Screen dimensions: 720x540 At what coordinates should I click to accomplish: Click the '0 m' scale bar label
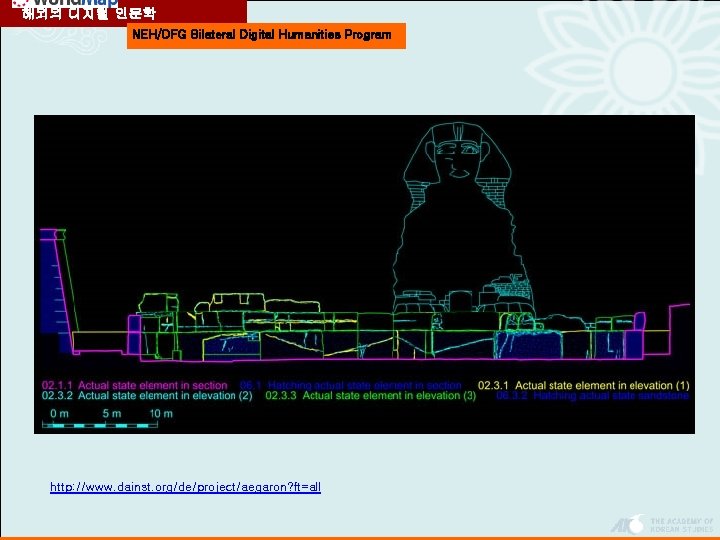[59, 414]
